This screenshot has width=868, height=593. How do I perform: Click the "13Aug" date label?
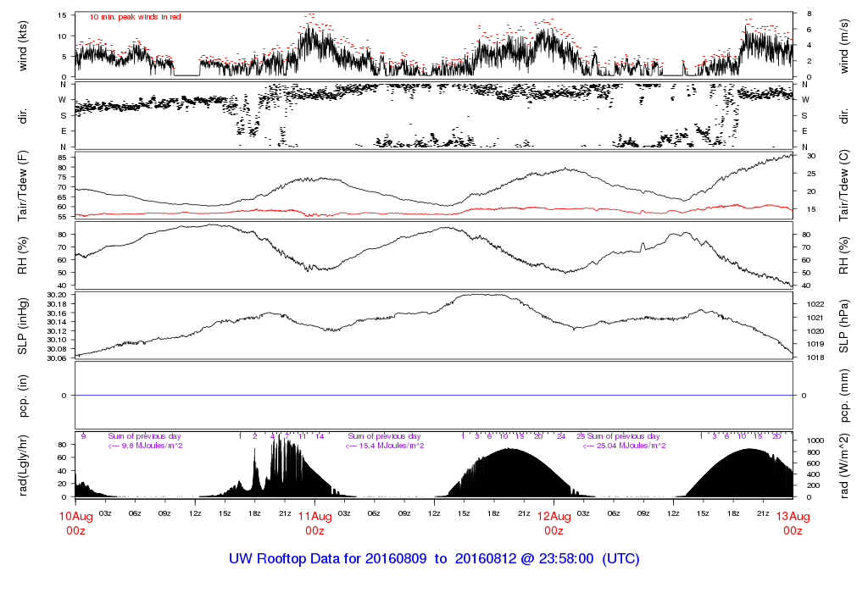793,516
